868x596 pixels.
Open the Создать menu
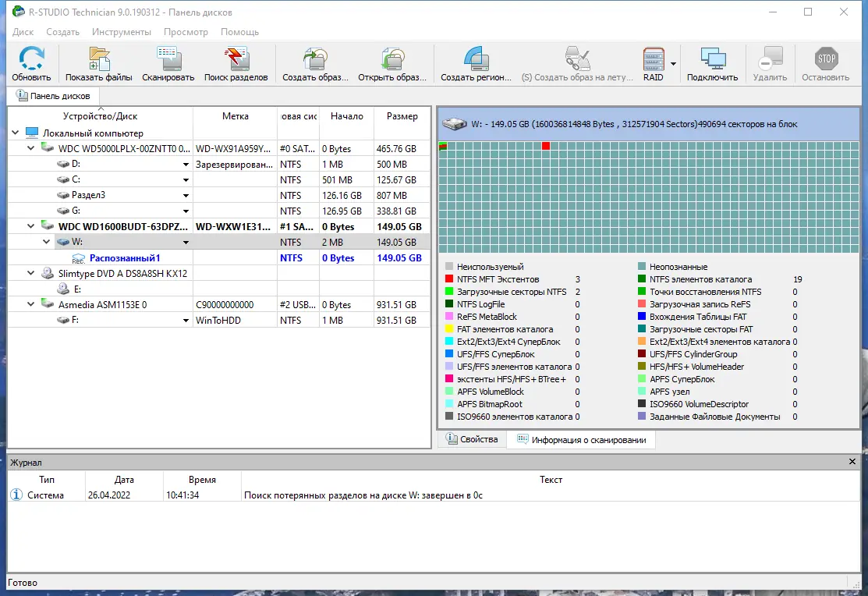pyautogui.click(x=62, y=32)
